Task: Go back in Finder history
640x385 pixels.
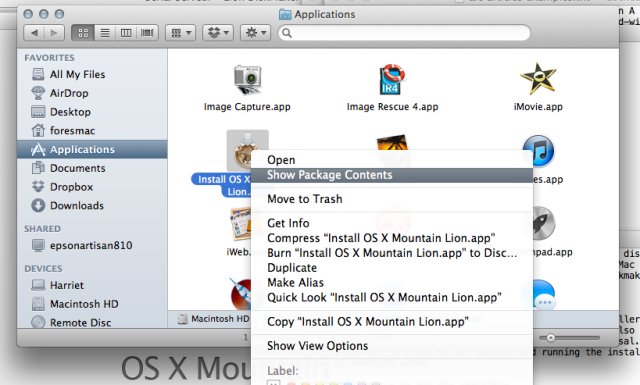Action: pos(34,33)
